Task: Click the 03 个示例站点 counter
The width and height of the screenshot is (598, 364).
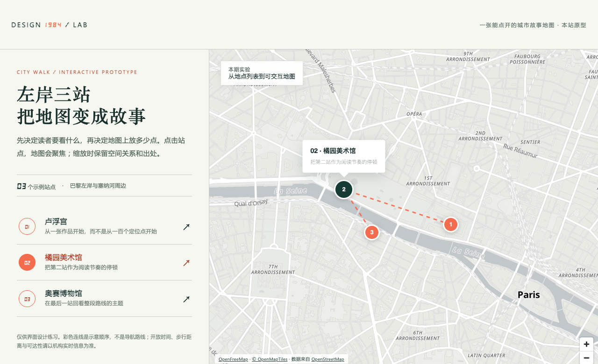Action: (x=36, y=186)
